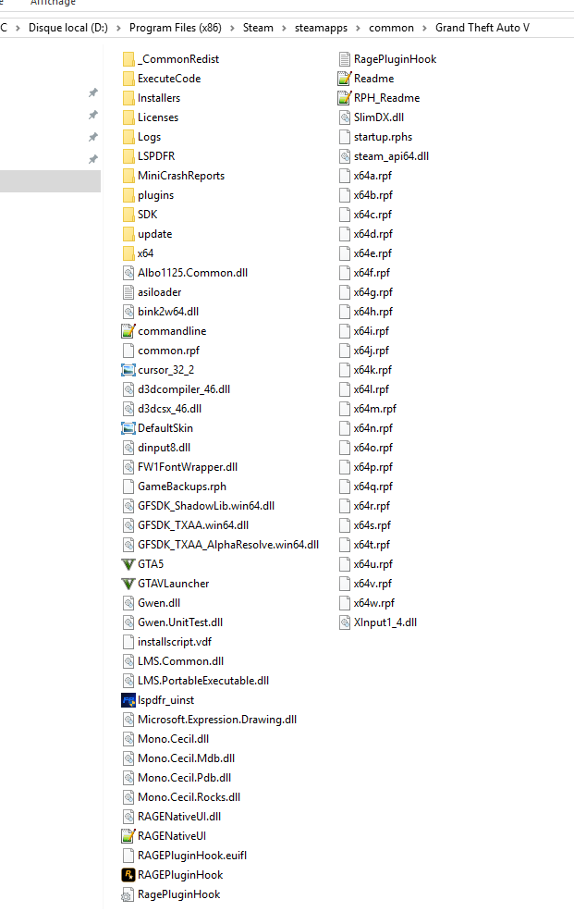Select GFSDK_ShadowLib.win64.dll file name
Viewport: 574px width, 924px height.
point(206,506)
